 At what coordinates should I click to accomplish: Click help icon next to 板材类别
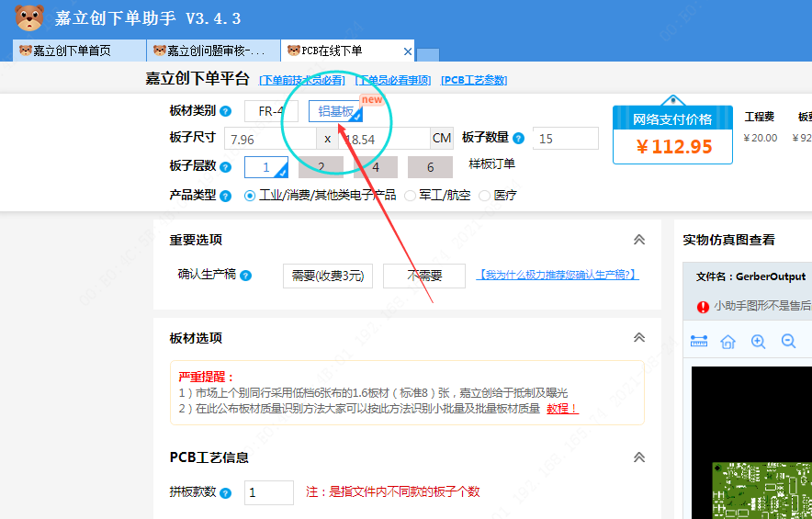click(x=226, y=111)
